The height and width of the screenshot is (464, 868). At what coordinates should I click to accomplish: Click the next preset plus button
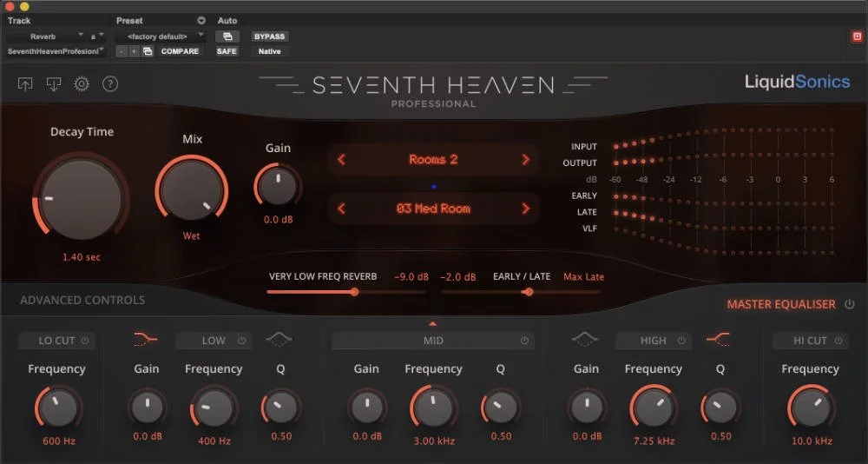click(x=135, y=51)
